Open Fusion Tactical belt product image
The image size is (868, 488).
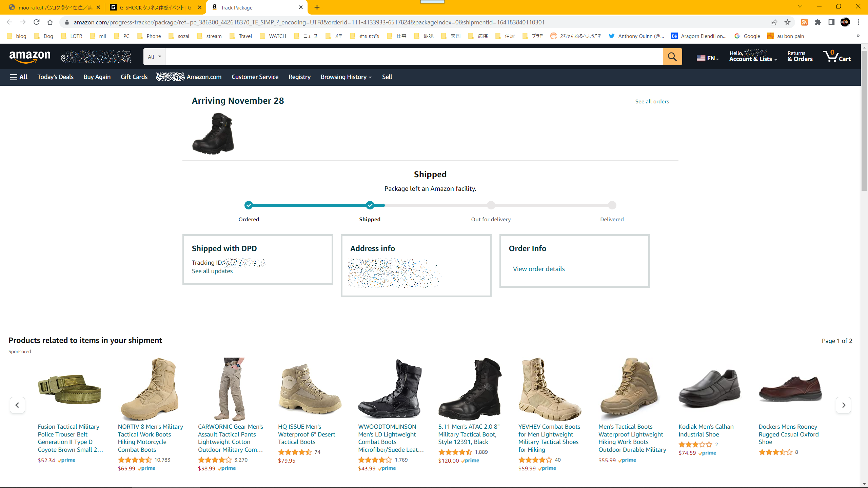[69, 389]
